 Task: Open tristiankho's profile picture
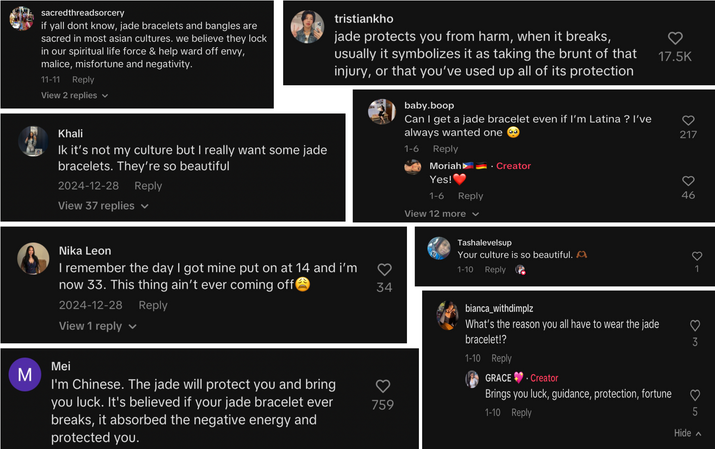307,27
